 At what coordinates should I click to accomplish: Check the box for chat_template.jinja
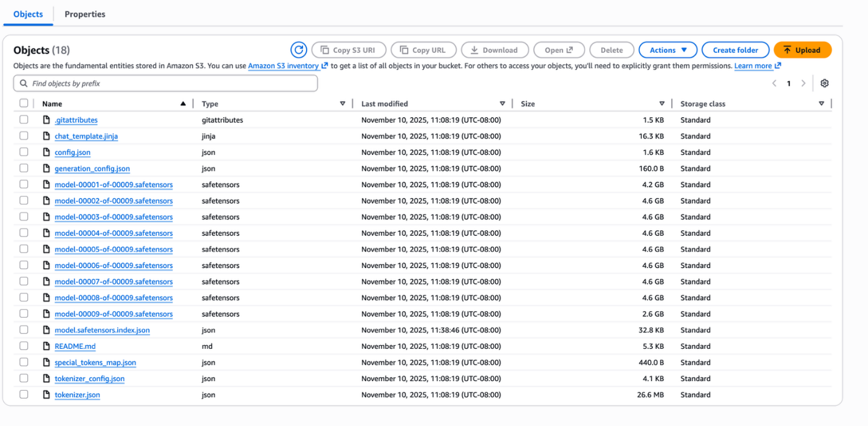coord(24,136)
